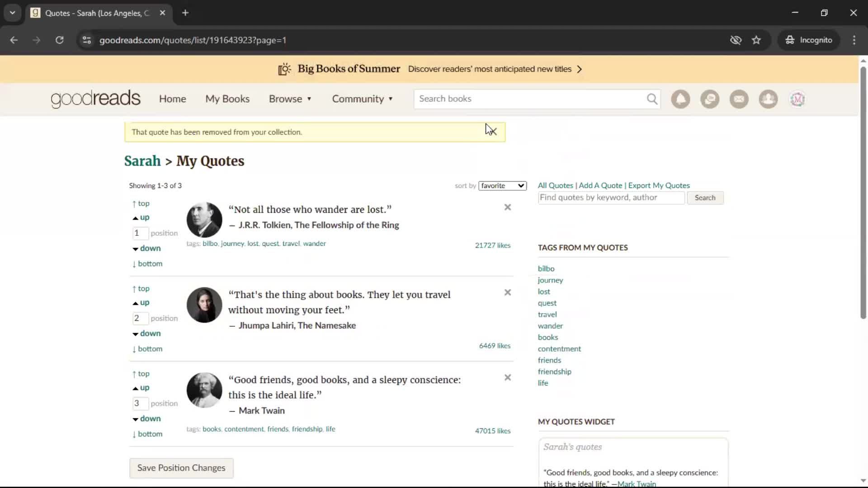View site information icon in address bar

coord(87,40)
